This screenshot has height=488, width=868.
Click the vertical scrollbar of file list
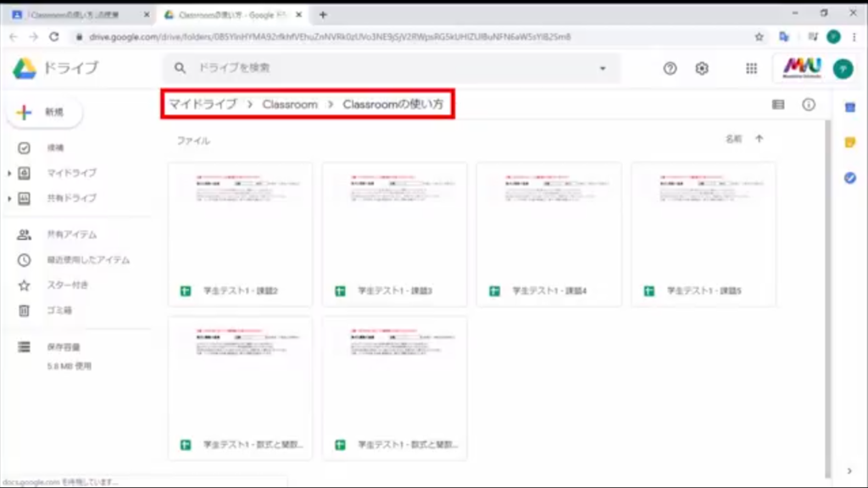tap(827, 299)
